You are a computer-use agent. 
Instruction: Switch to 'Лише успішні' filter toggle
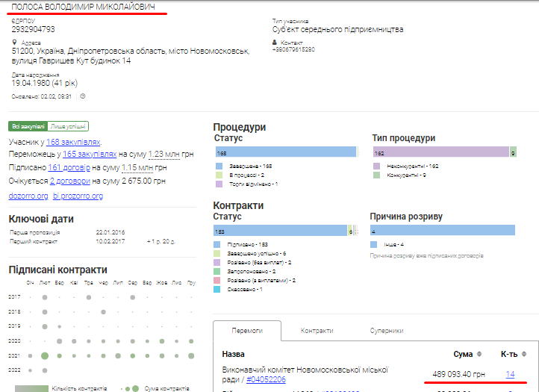(x=69, y=126)
